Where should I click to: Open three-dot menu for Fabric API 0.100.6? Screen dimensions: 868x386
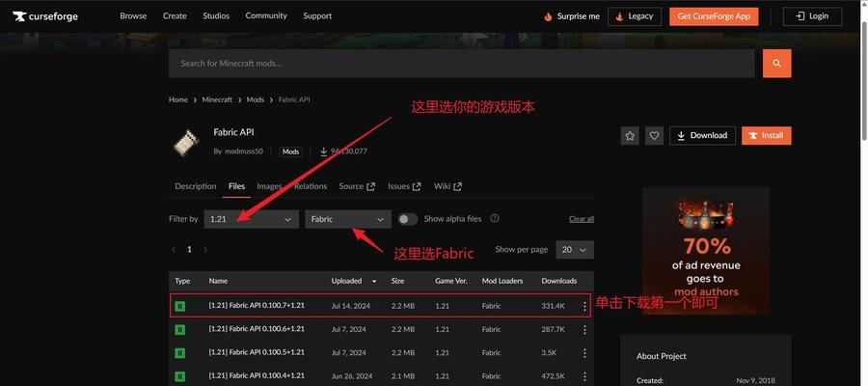click(584, 329)
